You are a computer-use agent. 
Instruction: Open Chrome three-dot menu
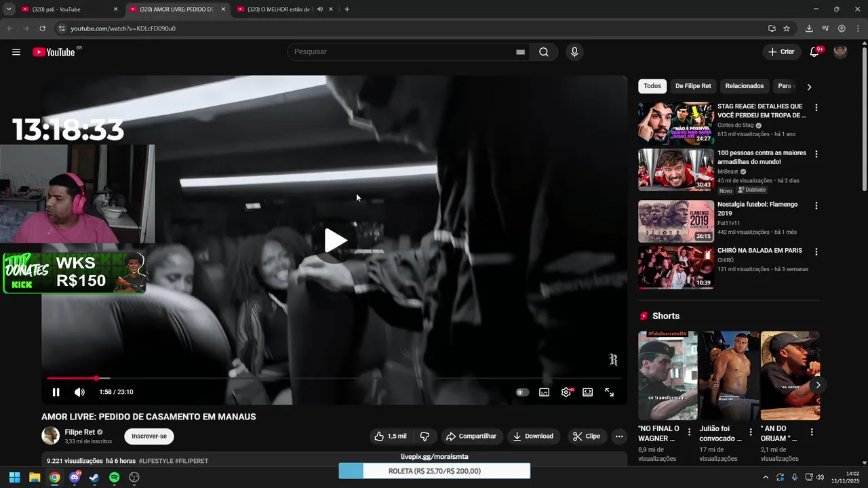(x=858, y=28)
